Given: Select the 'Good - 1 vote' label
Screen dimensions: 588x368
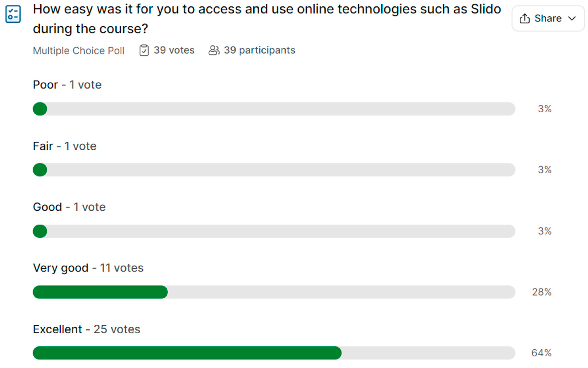Looking at the screenshot, I should [69, 207].
